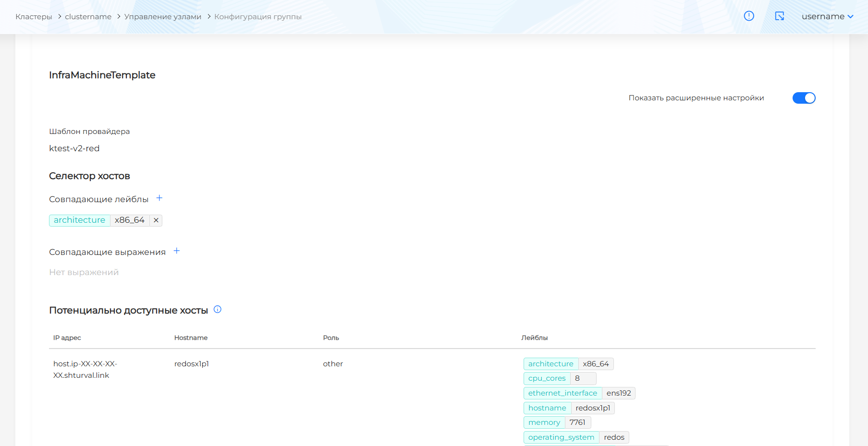Add a new matching label with plus icon
This screenshot has width=868, height=446.
point(159,198)
